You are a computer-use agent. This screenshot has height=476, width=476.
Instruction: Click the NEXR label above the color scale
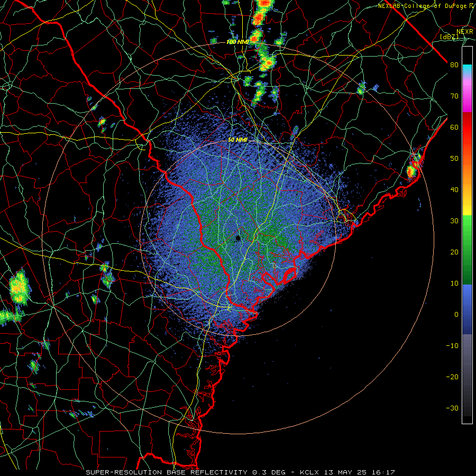(465, 32)
